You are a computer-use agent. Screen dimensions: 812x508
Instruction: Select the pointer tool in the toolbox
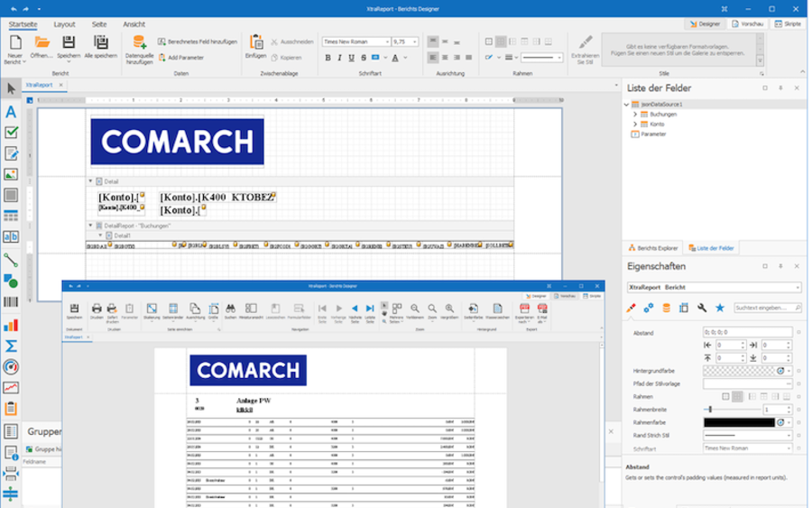point(11,89)
